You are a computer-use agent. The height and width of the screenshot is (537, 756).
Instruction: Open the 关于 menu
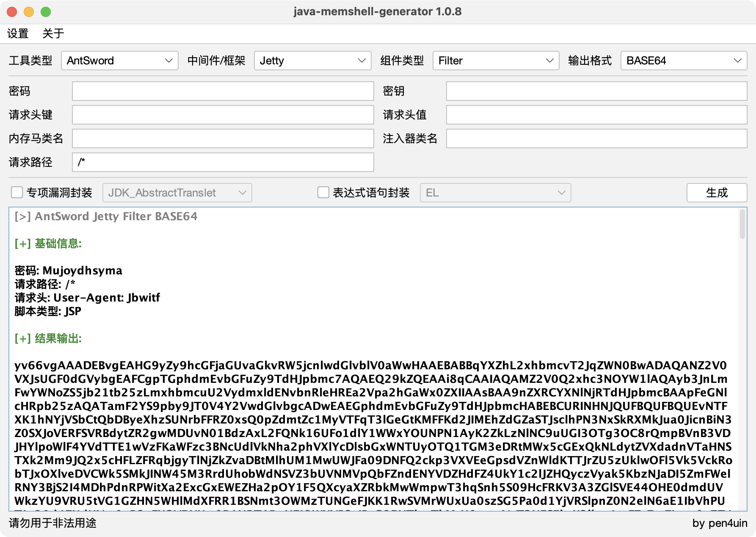pyautogui.click(x=53, y=33)
